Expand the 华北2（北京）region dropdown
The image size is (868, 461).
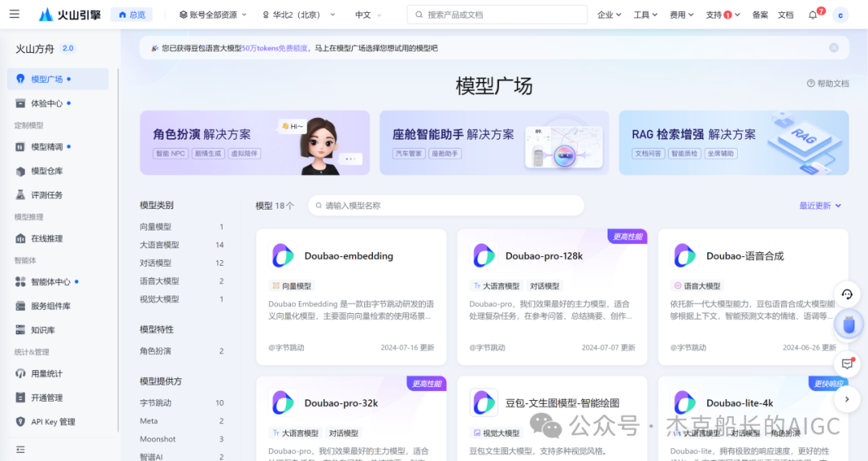299,15
